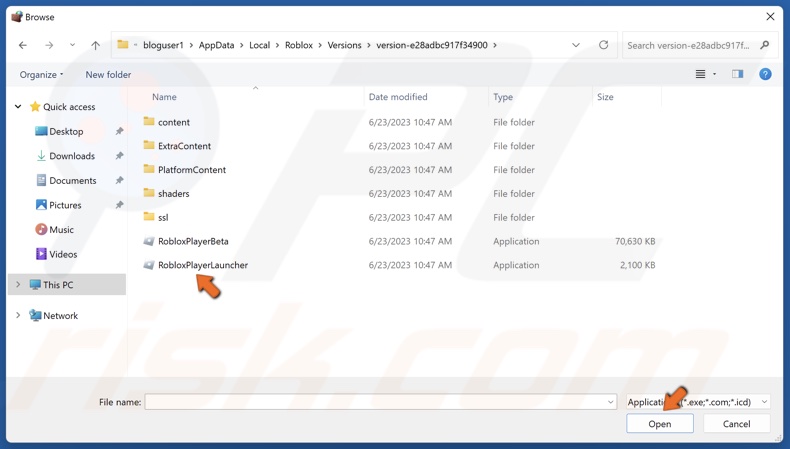790x449 pixels.
Task: Sort by the Type column
Action: point(503,97)
